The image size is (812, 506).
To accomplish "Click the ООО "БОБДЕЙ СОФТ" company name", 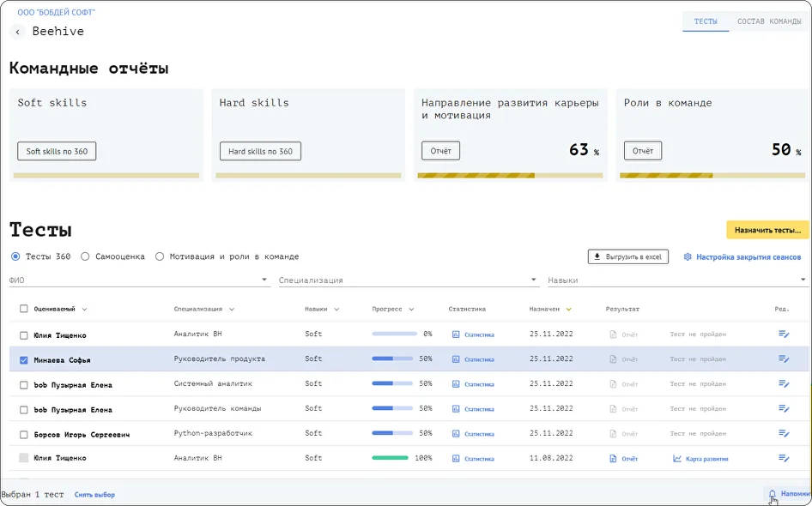I will (x=57, y=13).
